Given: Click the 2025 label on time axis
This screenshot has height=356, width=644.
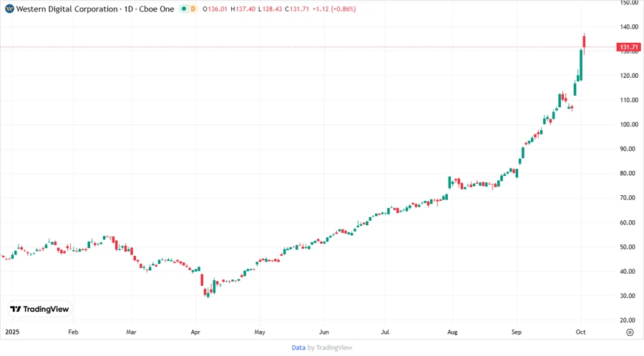Looking at the screenshot, I should 11,332.
